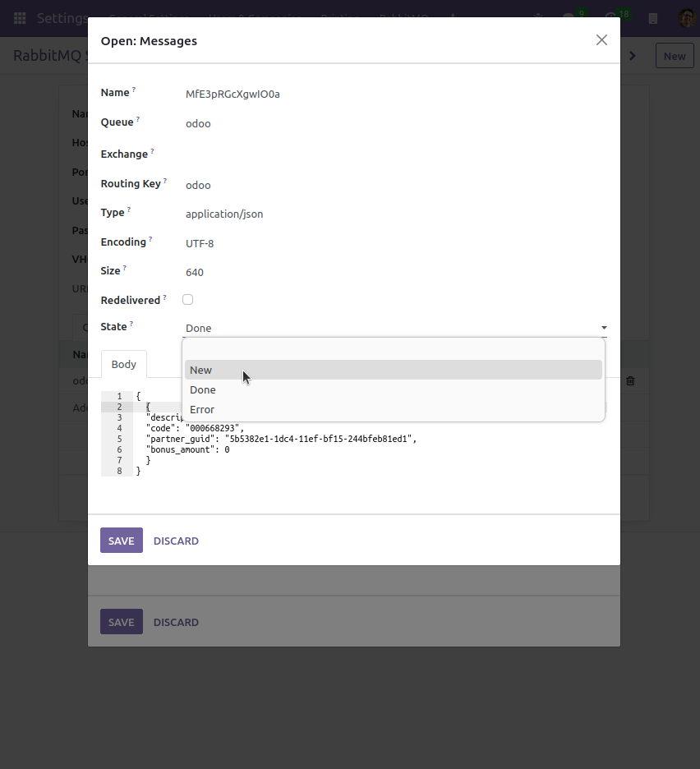The width and height of the screenshot is (700, 769).
Task: Click the Encoding value UTF-8
Action: coord(200,244)
